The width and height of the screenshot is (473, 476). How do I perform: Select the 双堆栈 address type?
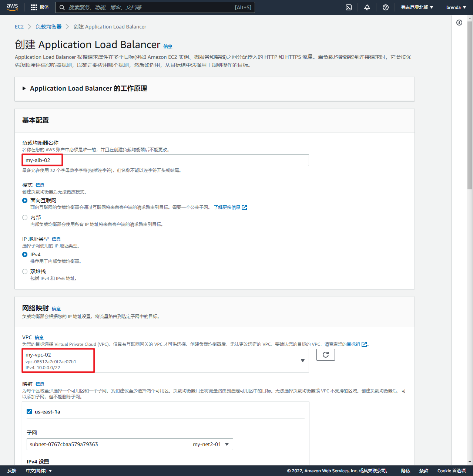(x=25, y=271)
